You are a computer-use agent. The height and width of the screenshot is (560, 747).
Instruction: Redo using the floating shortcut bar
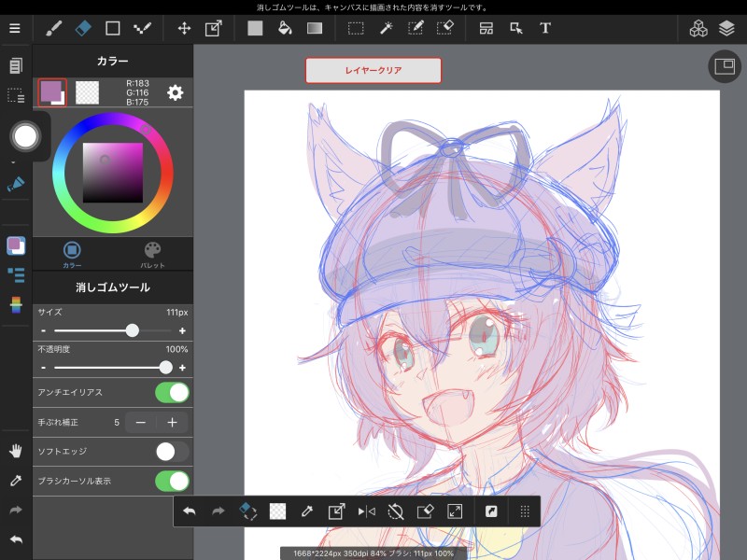218,511
